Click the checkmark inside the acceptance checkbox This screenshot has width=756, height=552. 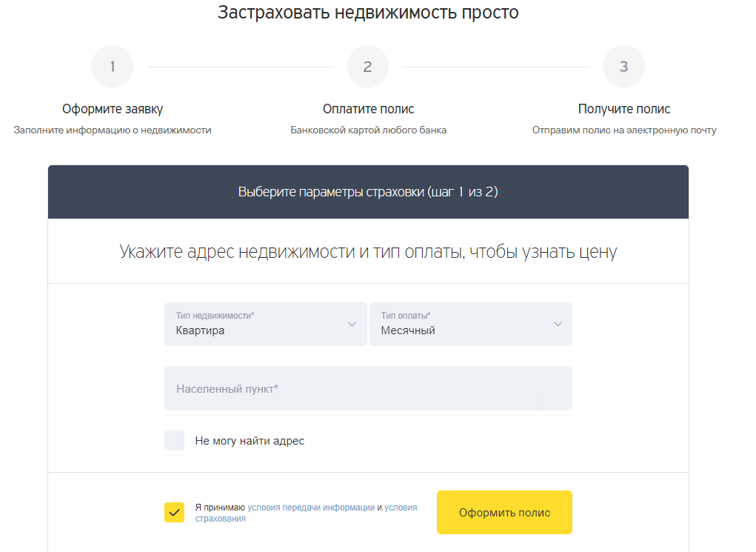coord(175,512)
